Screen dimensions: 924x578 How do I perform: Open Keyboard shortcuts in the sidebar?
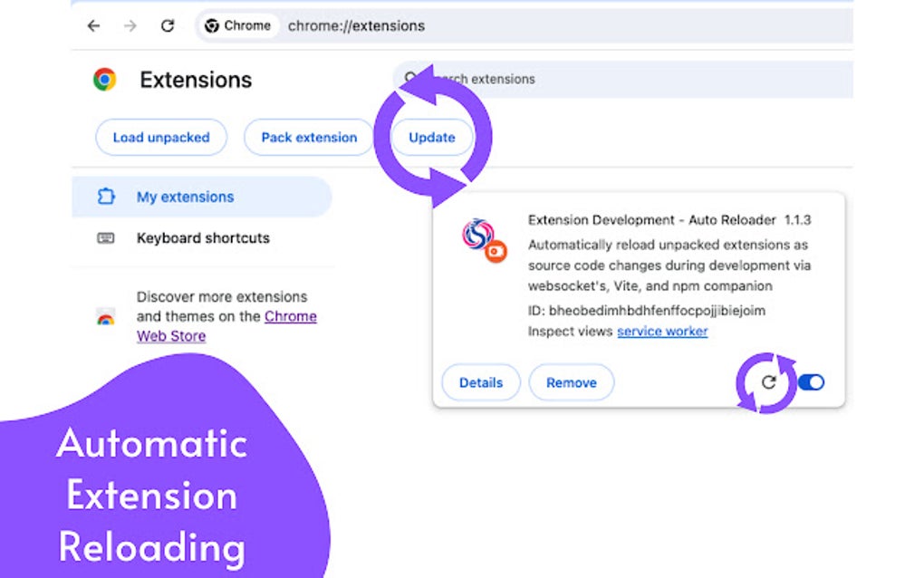[x=201, y=238]
